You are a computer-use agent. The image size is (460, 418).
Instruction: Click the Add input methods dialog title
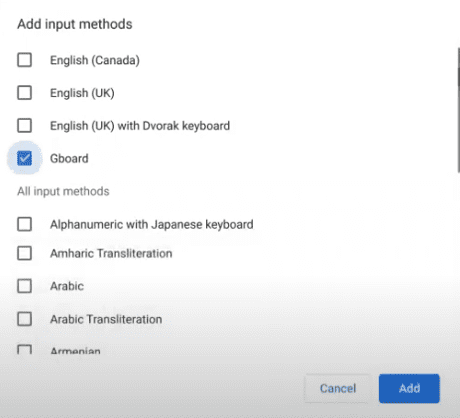pos(75,24)
